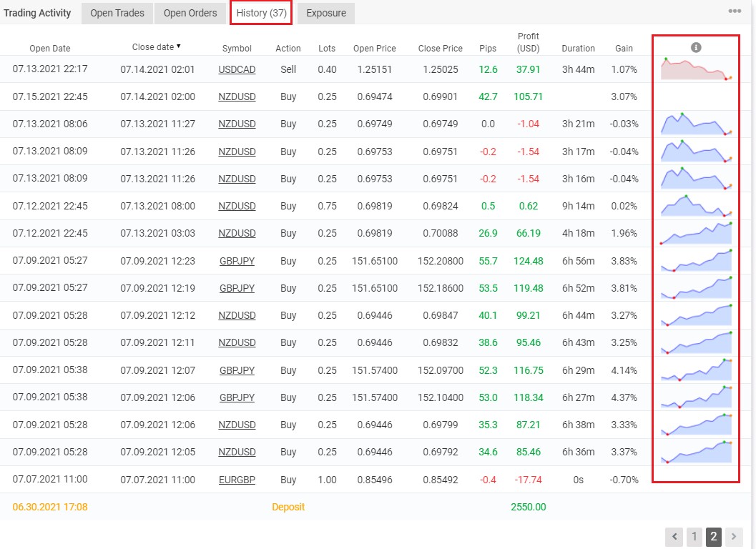Switch to the Open Orders tab
The image size is (756, 549).
click(x=190, y=13)
